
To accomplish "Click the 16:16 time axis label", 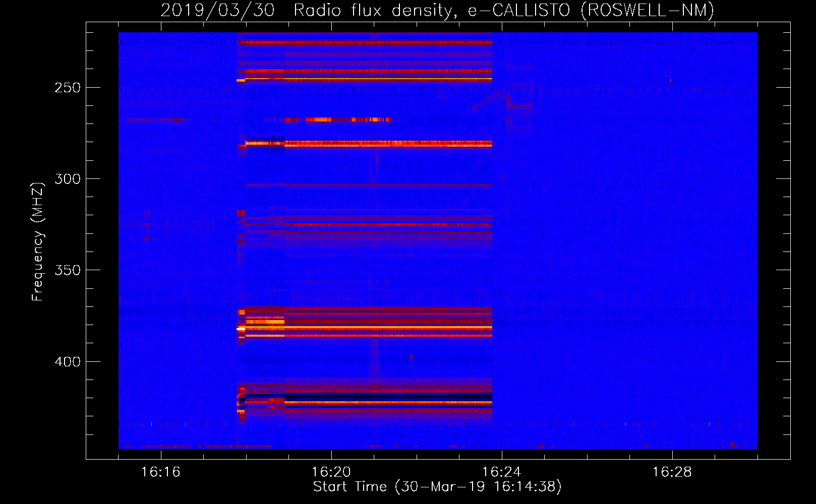I will point(161,472).
